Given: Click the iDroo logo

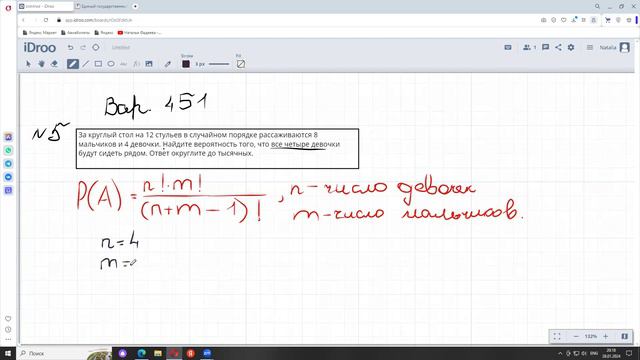Looking at the screenshot, I should 40,47.
